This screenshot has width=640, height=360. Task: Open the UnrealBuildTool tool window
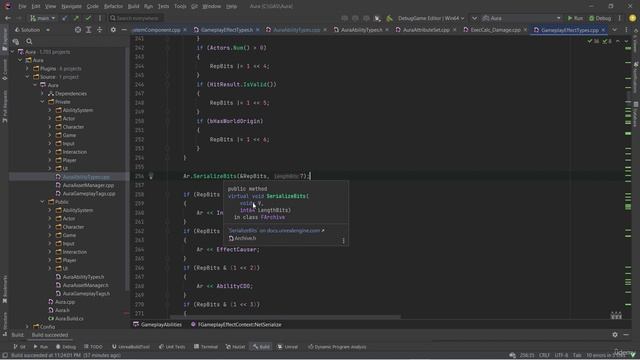click(131, 347)
